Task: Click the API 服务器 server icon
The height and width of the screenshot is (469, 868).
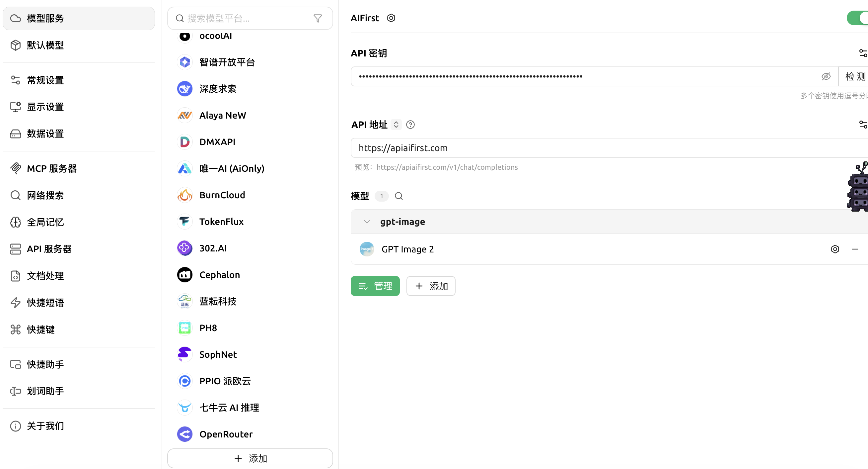Action: [x=16, y=249]
